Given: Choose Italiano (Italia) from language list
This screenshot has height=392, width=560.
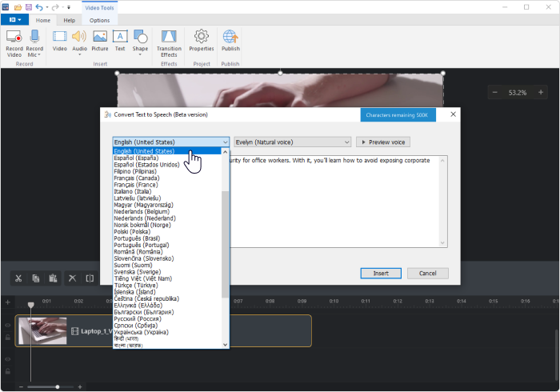Looking at the screenshot, I should point(133,191).
